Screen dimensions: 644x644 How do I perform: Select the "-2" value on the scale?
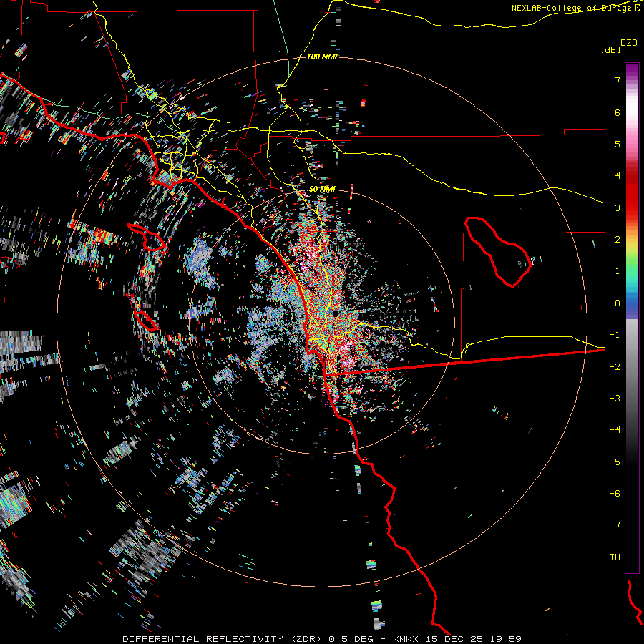[x=615, y=367]
